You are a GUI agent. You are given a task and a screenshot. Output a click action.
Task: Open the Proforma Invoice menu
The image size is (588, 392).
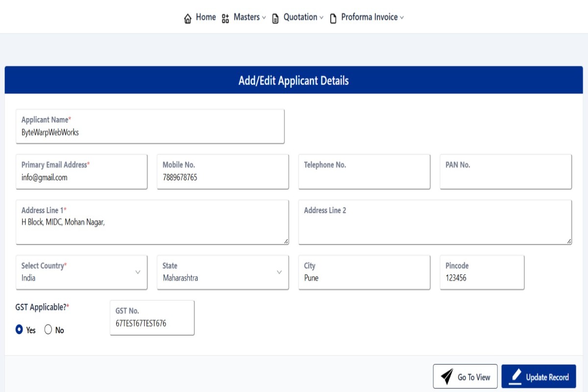[x=372, y=17]
